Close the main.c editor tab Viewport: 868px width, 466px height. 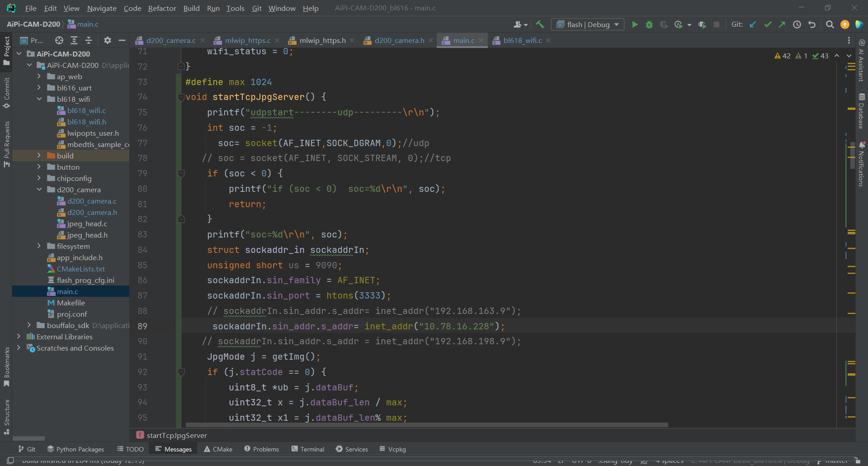481,40
